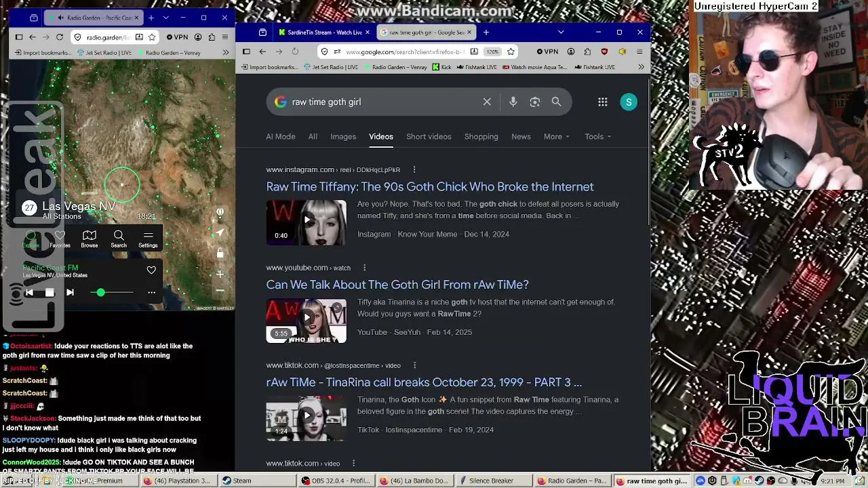868x488 pixels.
Task: Open more options in Radio Garden player
Action: (151, 292)
